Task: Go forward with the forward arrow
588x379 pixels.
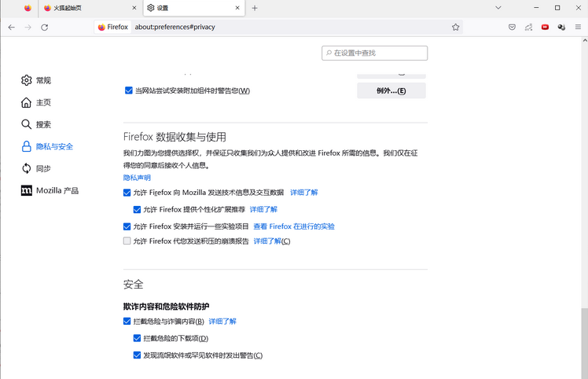Action: click(28, 28)
